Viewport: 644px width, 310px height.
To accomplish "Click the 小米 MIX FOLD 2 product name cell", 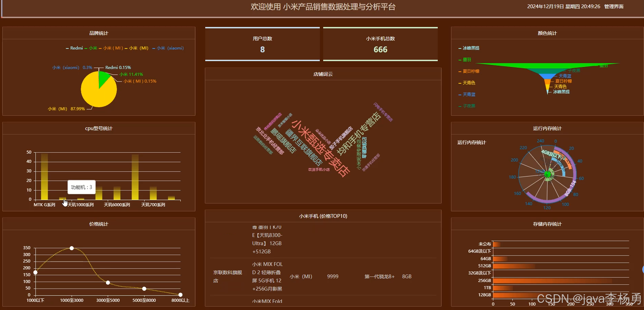I will (x=267, y=277).
